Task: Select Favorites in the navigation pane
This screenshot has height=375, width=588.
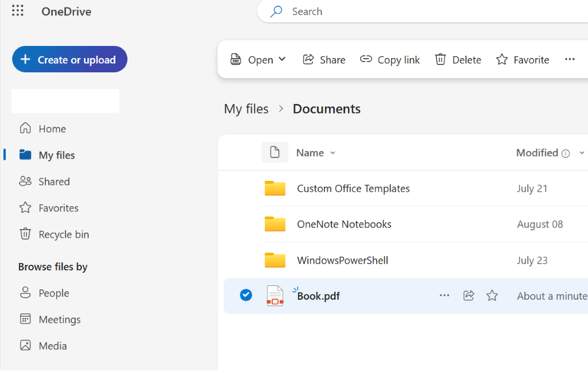Action: [x=49, y=208]
